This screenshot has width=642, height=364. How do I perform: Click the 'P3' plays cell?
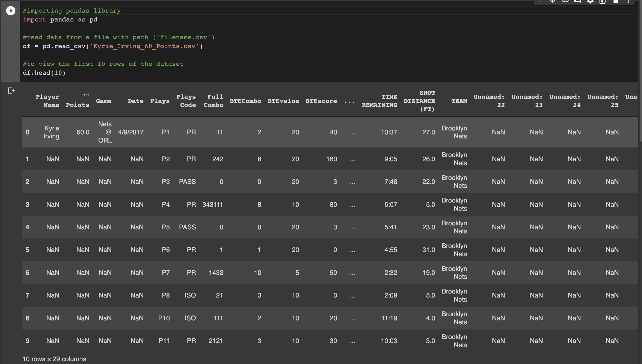coord(166,182)
